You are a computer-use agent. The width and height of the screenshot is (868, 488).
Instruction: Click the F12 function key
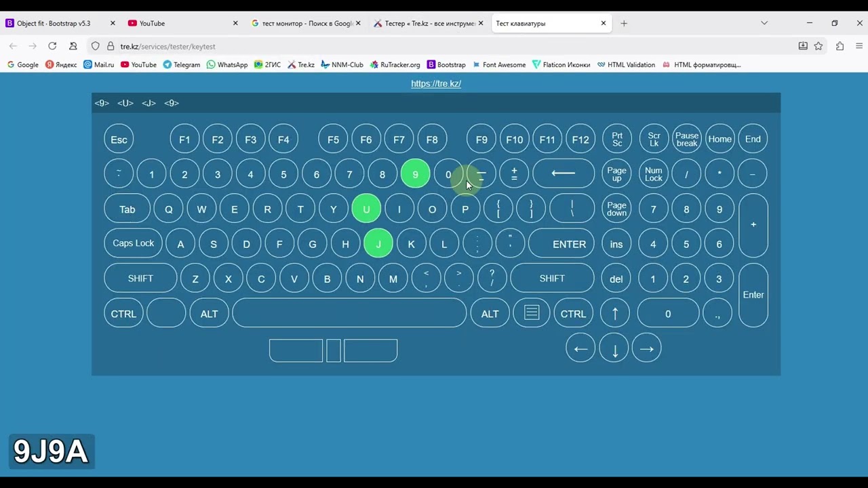[580, 140]
